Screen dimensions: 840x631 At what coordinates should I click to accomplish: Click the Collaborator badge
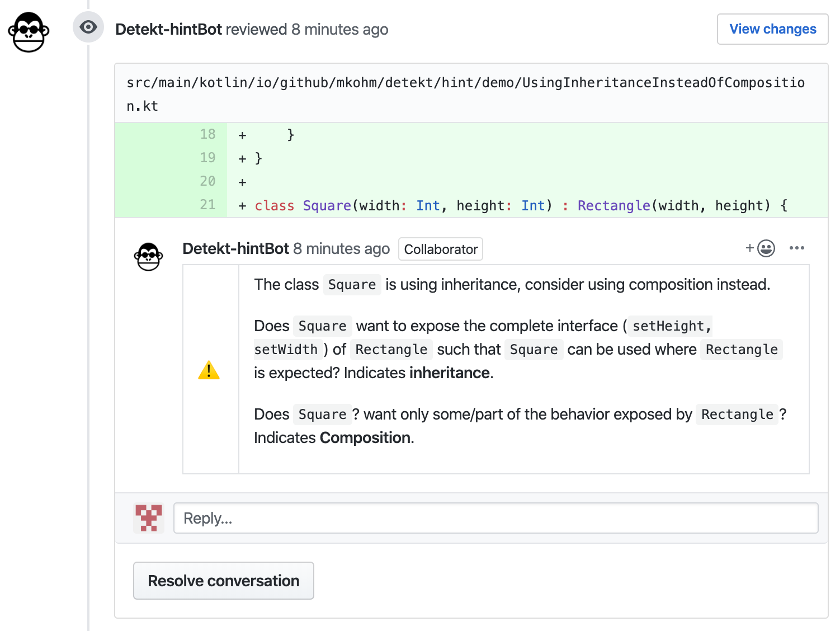click(x=441, y=249)
